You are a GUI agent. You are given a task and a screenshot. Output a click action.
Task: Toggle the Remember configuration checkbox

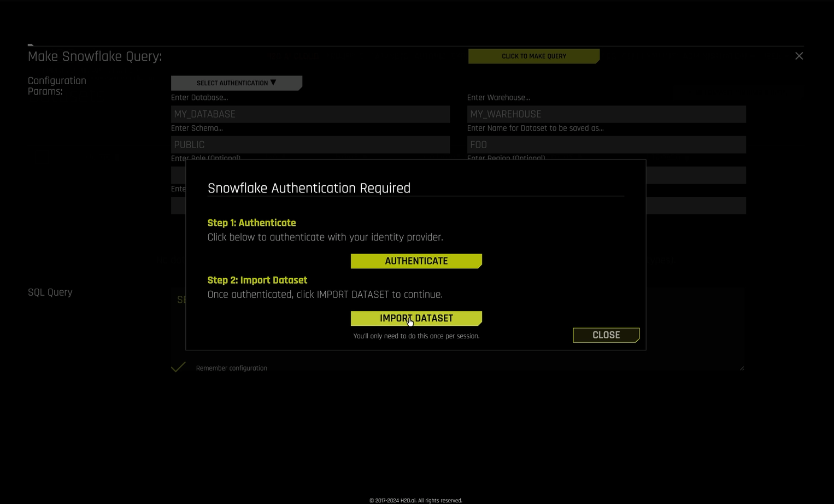178,367
